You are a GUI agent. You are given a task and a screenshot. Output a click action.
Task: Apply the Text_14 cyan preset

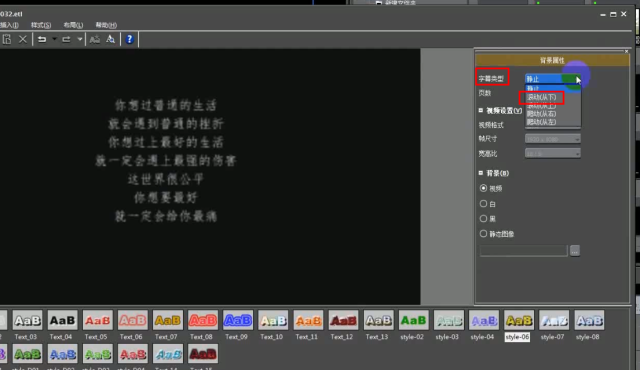pos(167,354)
